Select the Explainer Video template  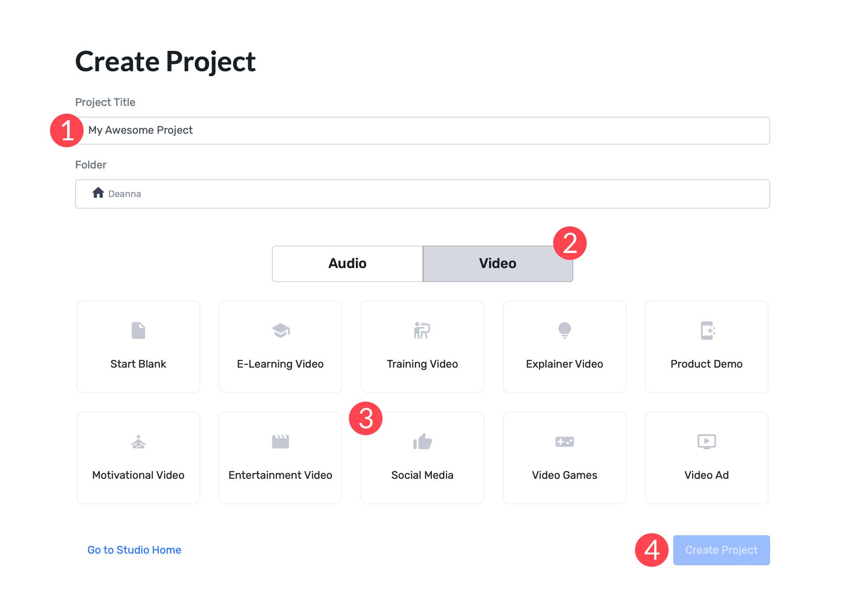[564, 347]
